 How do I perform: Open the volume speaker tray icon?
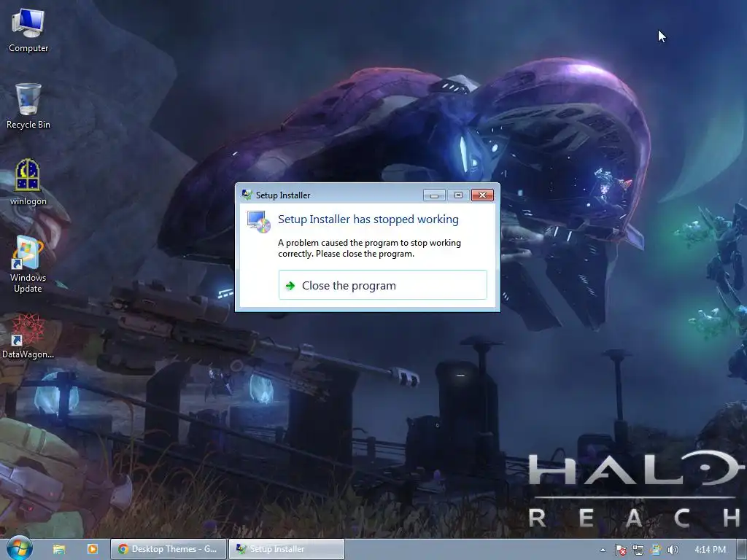click(x=673, y=550)
